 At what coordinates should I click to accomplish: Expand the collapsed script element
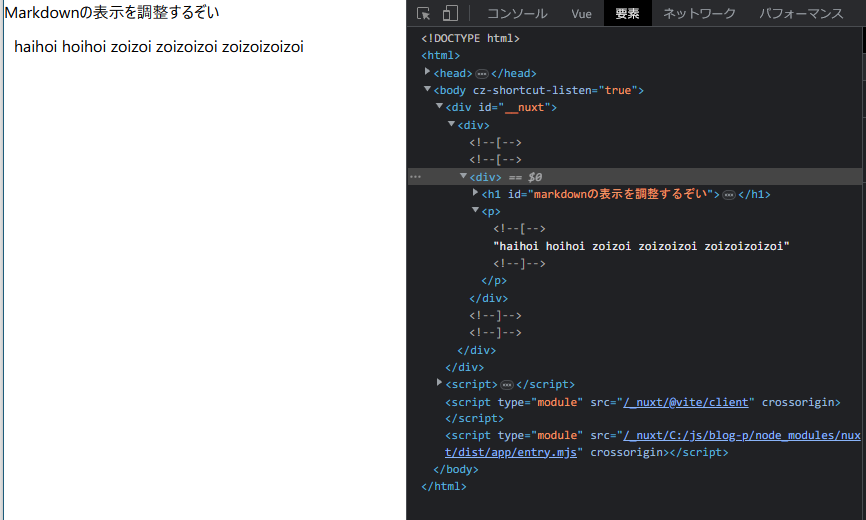440,383
